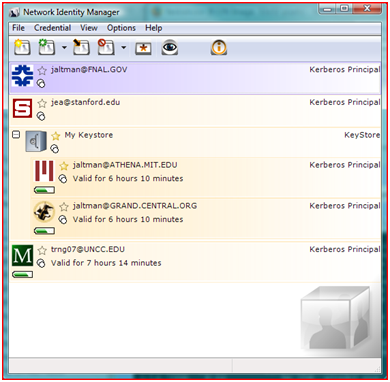Close the Network Identity Manager window
This screenshot has height=382, width=390.
(x=366, y=9)
